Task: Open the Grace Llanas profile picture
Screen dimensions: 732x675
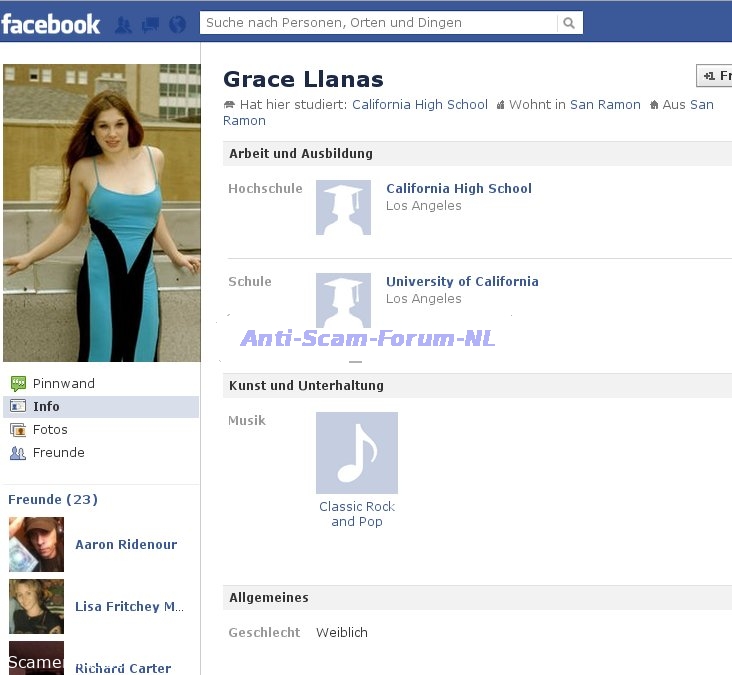Action: [101, 213]
